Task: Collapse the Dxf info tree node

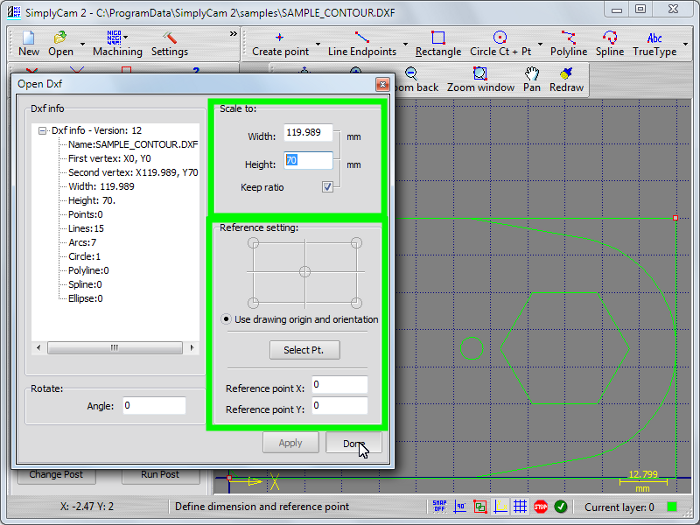Action: coord(42,130)
